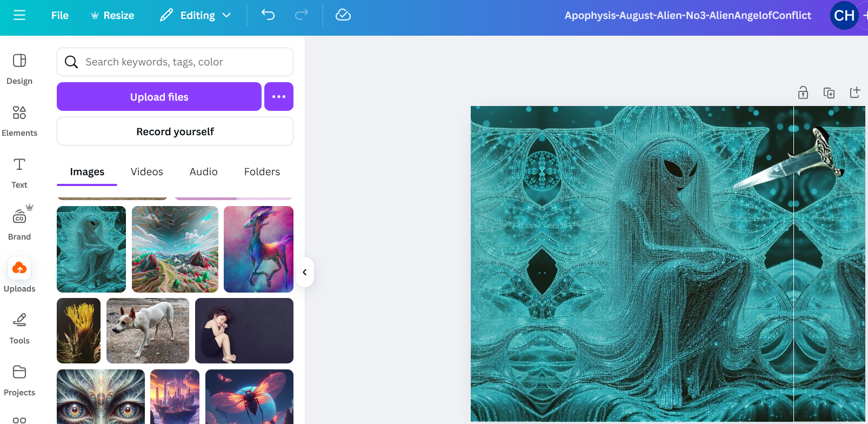Expand the Editing mode dropdown

196,15
